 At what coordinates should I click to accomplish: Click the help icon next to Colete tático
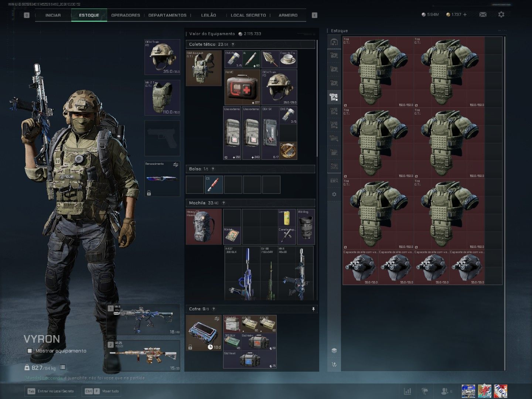[x=233, y=44]
